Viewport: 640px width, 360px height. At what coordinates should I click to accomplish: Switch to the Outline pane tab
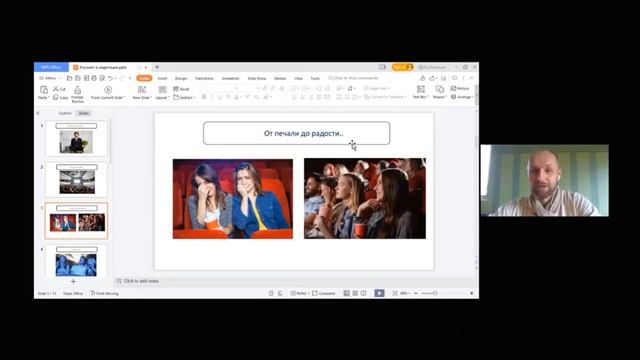[65, 113]
